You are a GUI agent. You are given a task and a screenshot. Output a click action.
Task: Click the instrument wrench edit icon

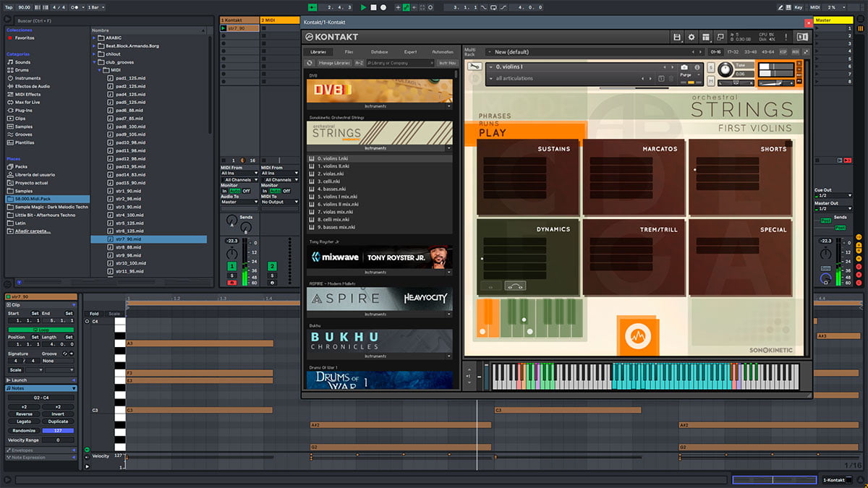(x=475, y=67)
